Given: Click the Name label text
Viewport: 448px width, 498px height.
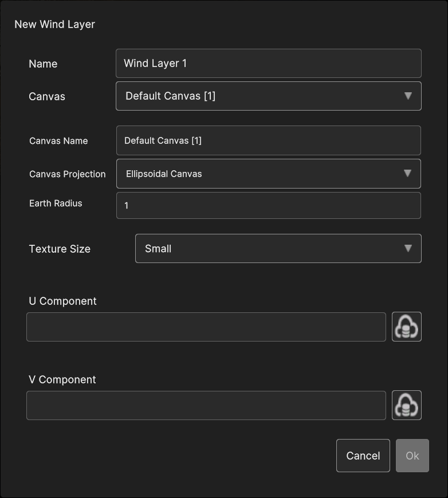Looking at the screenshot, I should coord(43,64).
